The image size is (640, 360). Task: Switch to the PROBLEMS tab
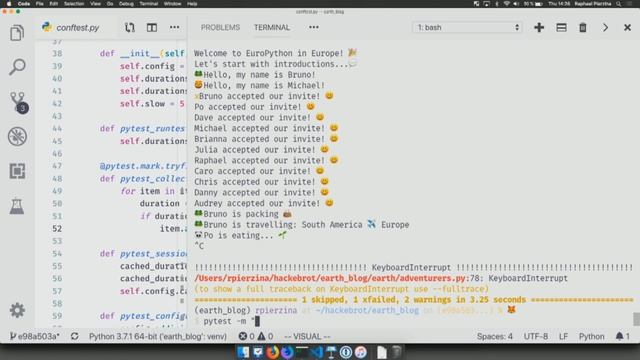coord(220,27)
